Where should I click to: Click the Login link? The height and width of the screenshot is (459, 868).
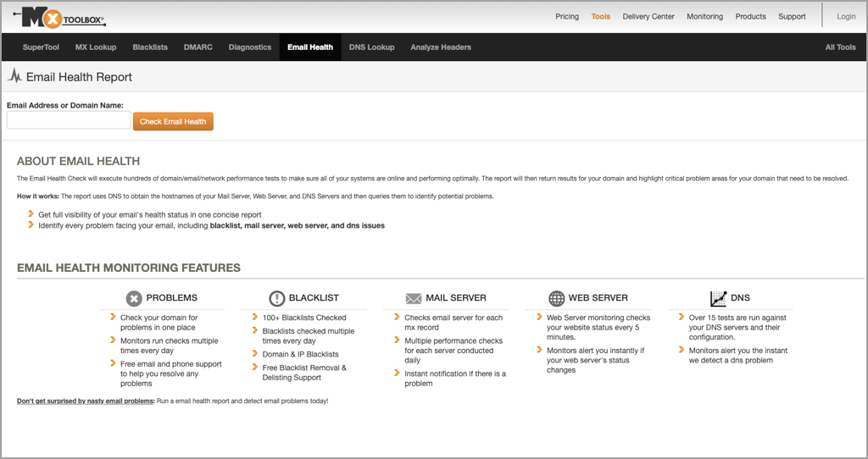click(846, 16)
